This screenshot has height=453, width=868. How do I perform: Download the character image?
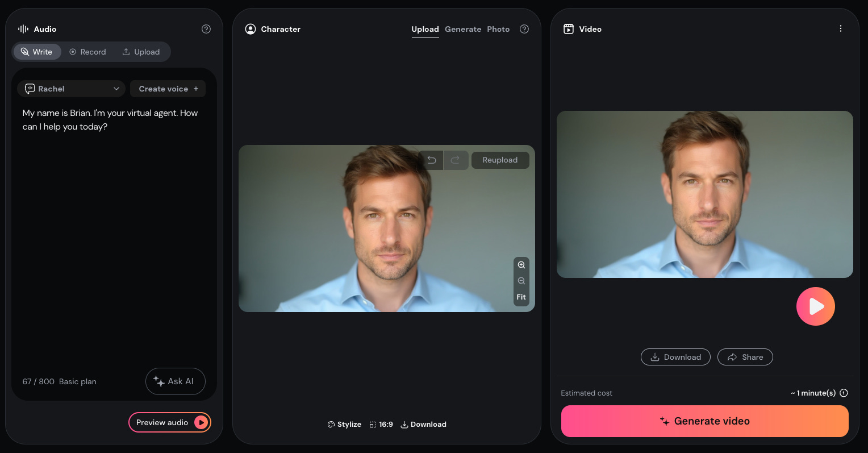[x=423, y=425]
